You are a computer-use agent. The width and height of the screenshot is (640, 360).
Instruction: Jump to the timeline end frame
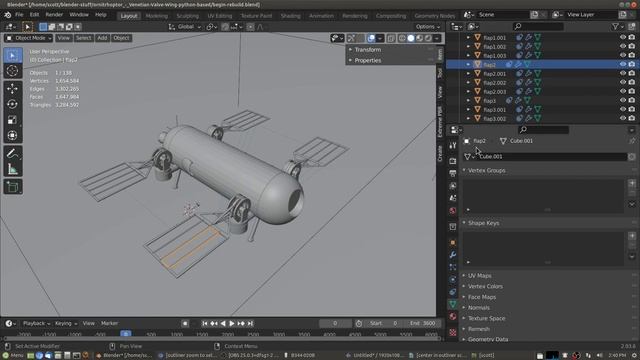[250, 323]
